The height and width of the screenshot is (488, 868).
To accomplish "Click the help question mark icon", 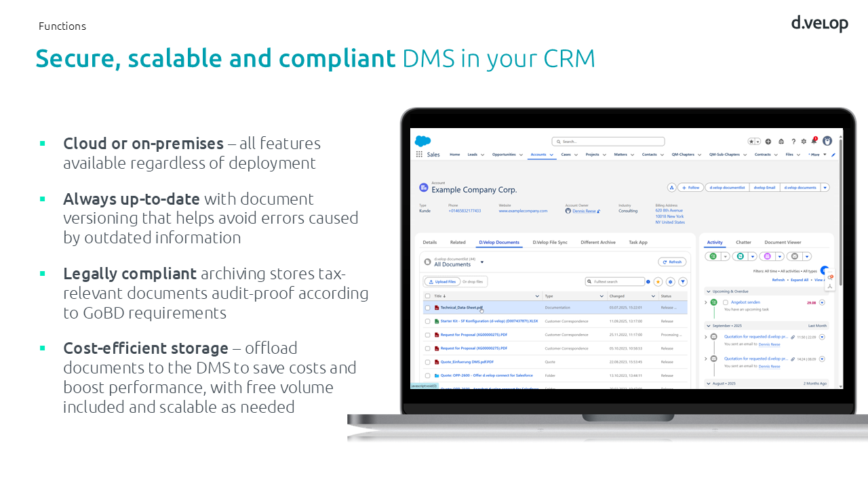I will click(793, 142).
